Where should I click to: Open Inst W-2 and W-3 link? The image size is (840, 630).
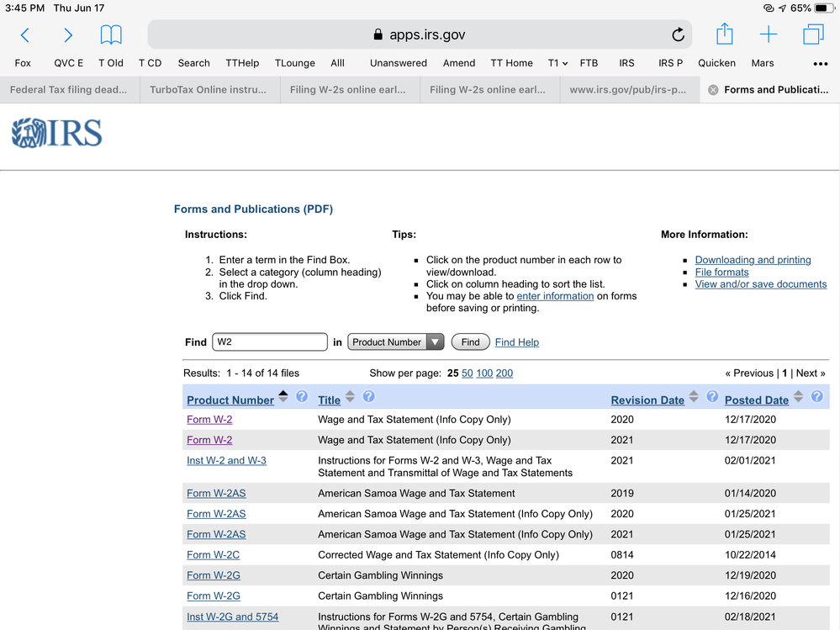pyautogui.click(x=226, y=460)
